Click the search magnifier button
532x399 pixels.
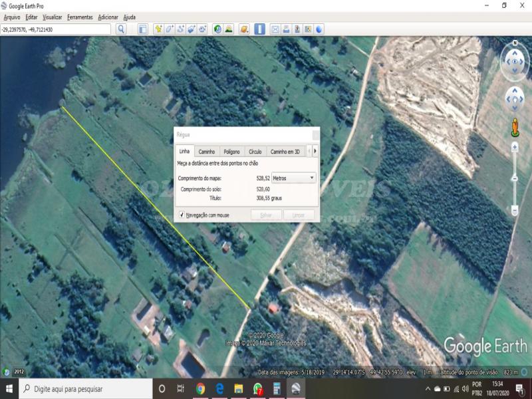pyautogui.click(x=121, y=29)
